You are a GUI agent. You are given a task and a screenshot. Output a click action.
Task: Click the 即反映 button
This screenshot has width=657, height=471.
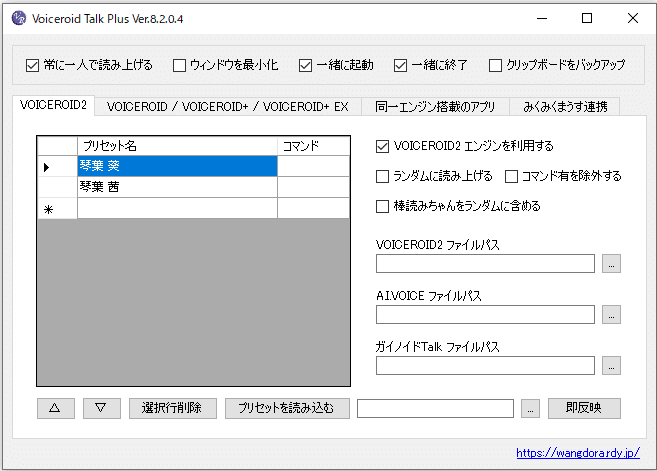pos(584,408)
